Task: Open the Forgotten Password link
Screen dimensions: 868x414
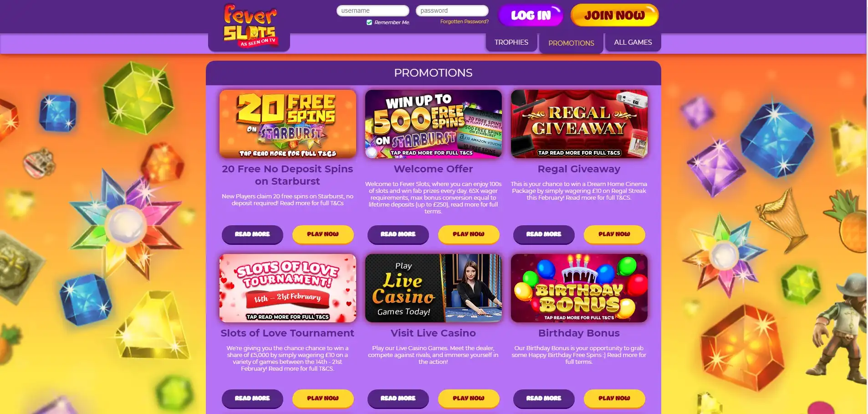Action: click(464, 21)
